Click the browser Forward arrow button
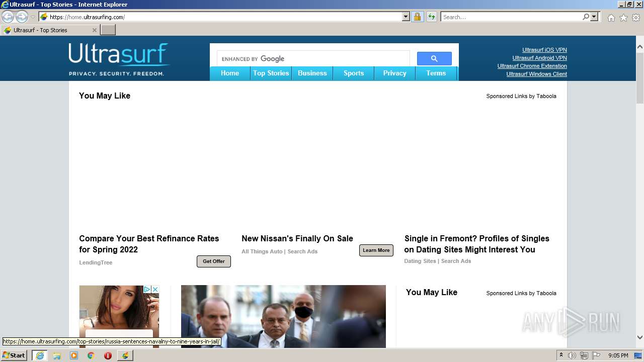 click(22, 17)
